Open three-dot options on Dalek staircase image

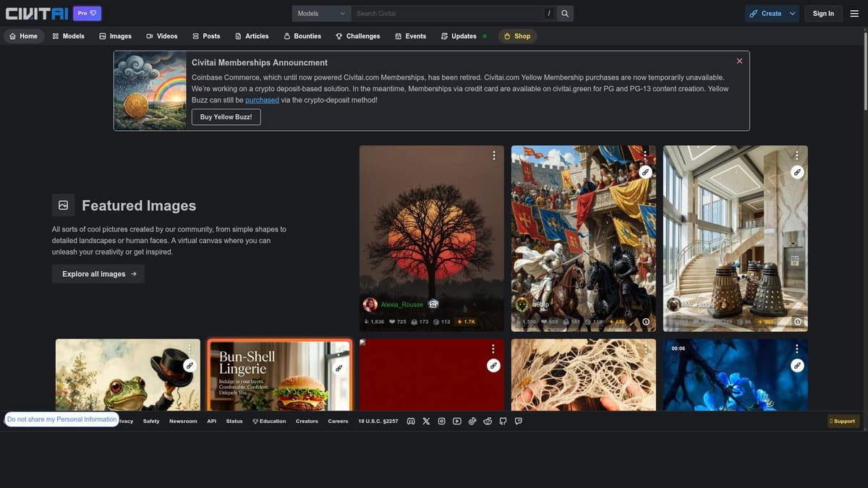(x=797, y=155)
